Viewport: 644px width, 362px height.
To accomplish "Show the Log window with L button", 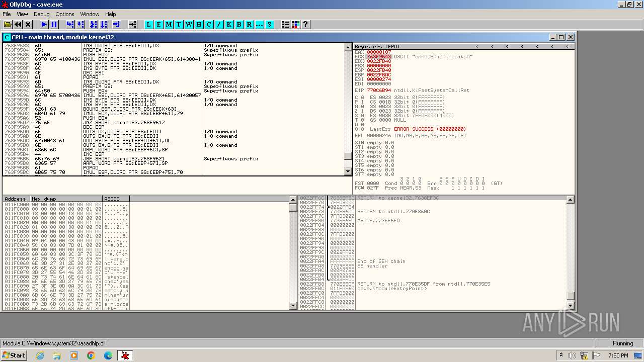I will click(149, 24).
